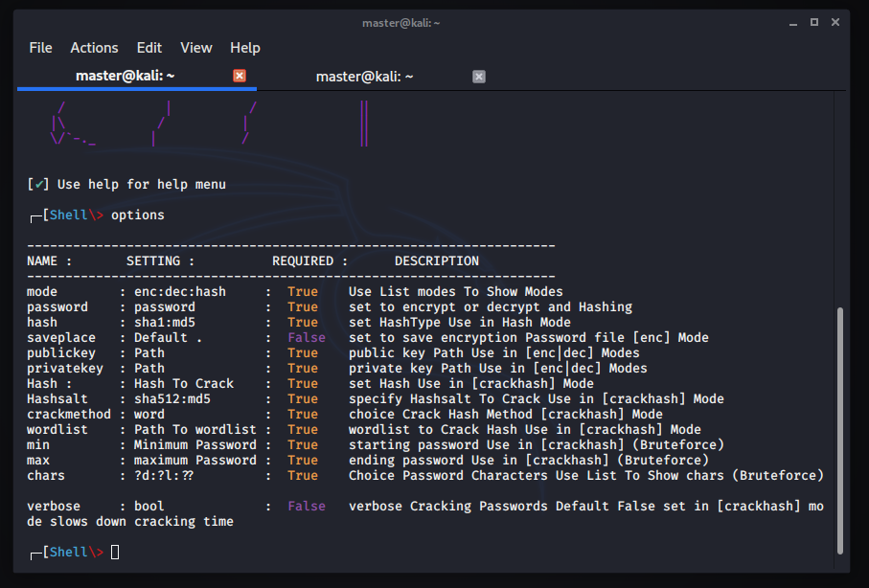Click the 'enc:dec:hash' setting value
This screenshot has height=588, width=869.
(180, 291)
